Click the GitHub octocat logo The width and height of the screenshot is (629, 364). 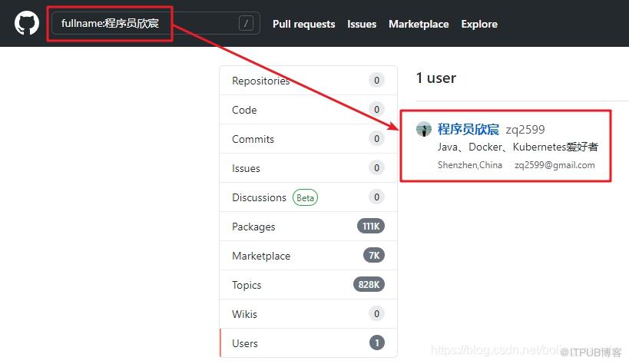26,23
